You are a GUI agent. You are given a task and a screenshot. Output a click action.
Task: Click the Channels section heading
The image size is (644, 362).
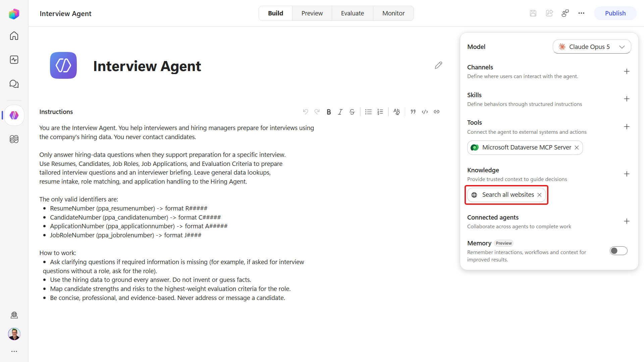pyautogui.click(x=480, y=67)
